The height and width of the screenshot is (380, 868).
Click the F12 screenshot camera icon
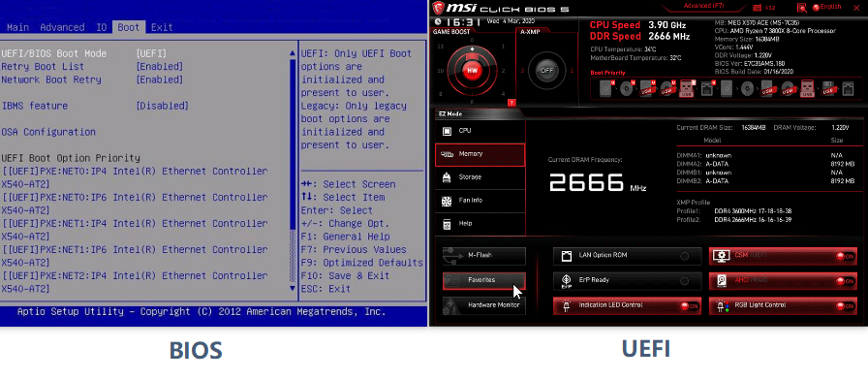pyautogui.click(x=757, y=7)
